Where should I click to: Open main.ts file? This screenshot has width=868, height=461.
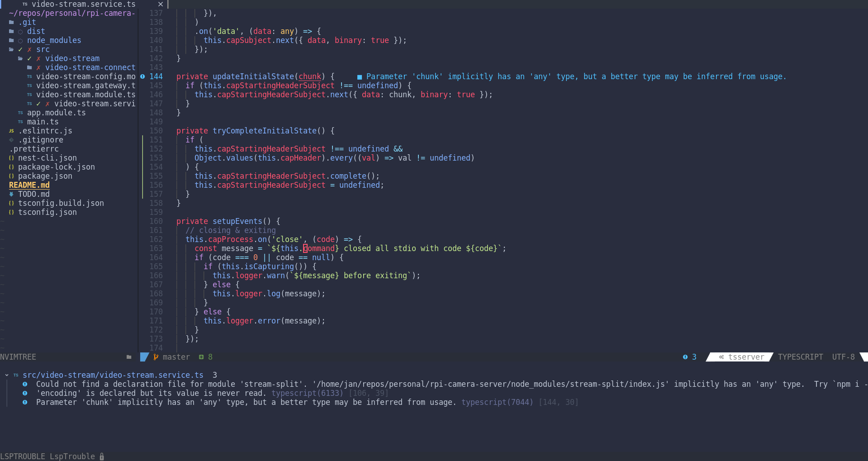[x=43, y=122]
